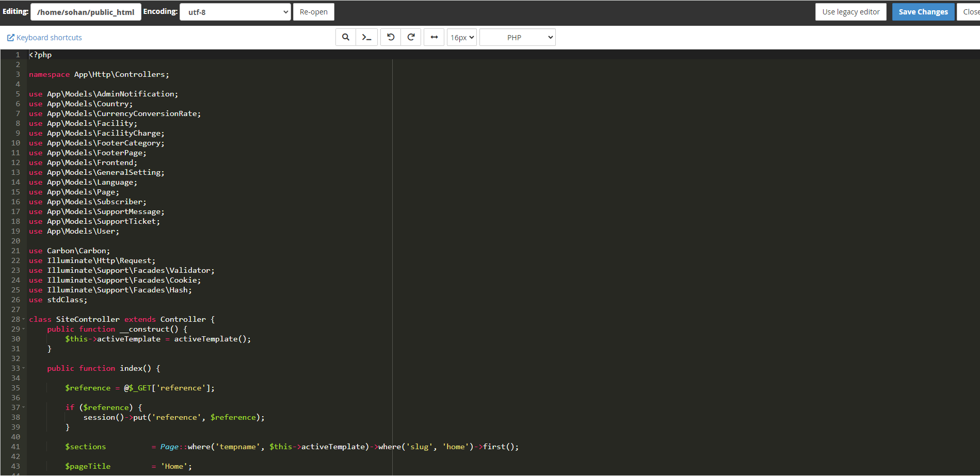Image resolution: width=980 pixels, height=476 pixels.
Task: Open the Encoding utf-8 dropdown
Action: [x=235, y=12]
